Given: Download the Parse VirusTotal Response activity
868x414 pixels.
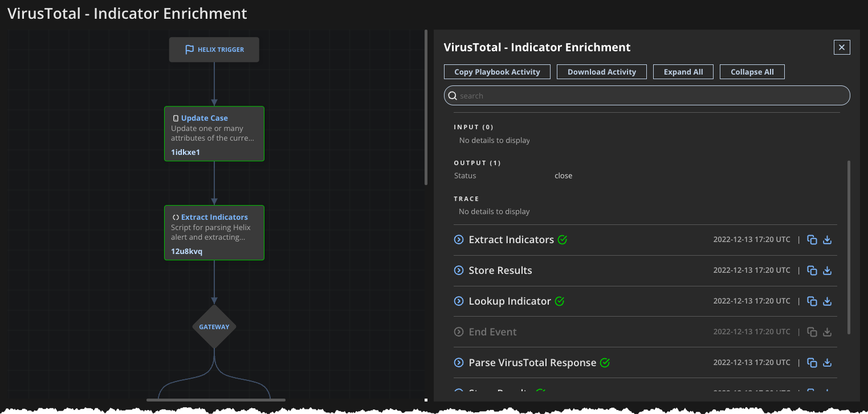Looking at the screenshot, I should point(828,363).
